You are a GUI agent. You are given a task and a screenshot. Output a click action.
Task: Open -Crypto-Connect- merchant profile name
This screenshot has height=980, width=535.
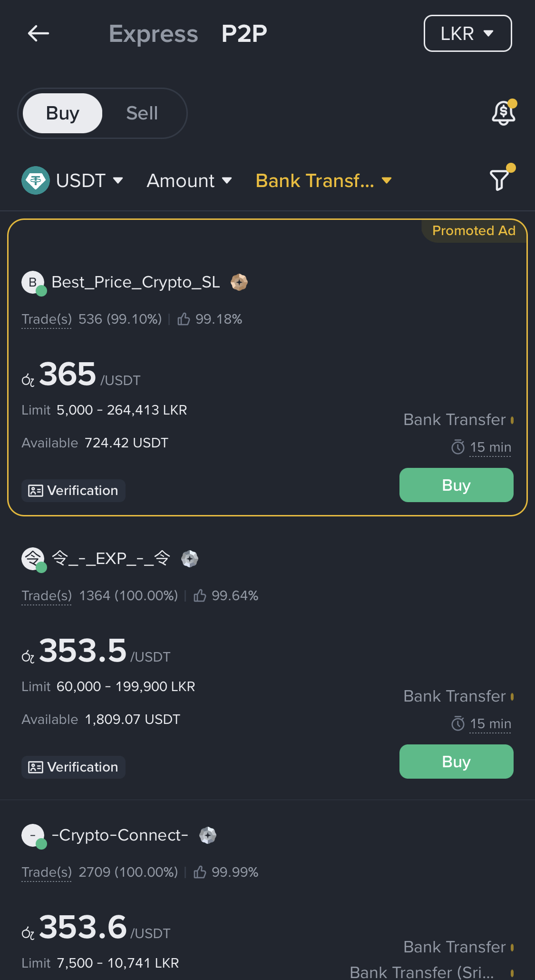click(120, 835)
